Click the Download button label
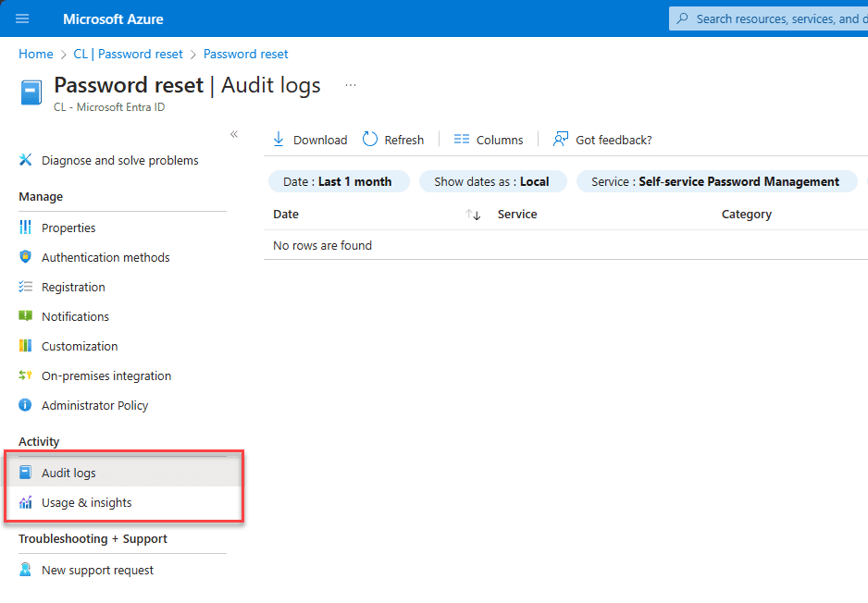868x603 pixels. (320, 141)
